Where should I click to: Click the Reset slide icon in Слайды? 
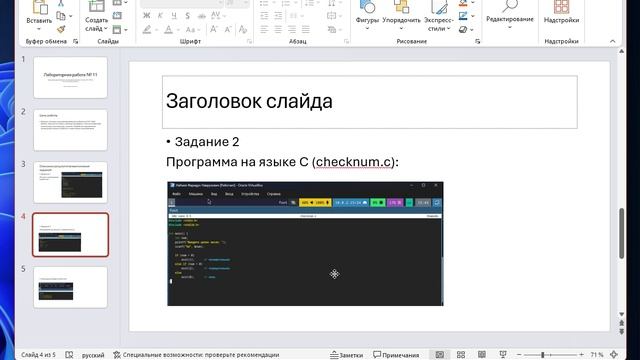click(117, 16)
